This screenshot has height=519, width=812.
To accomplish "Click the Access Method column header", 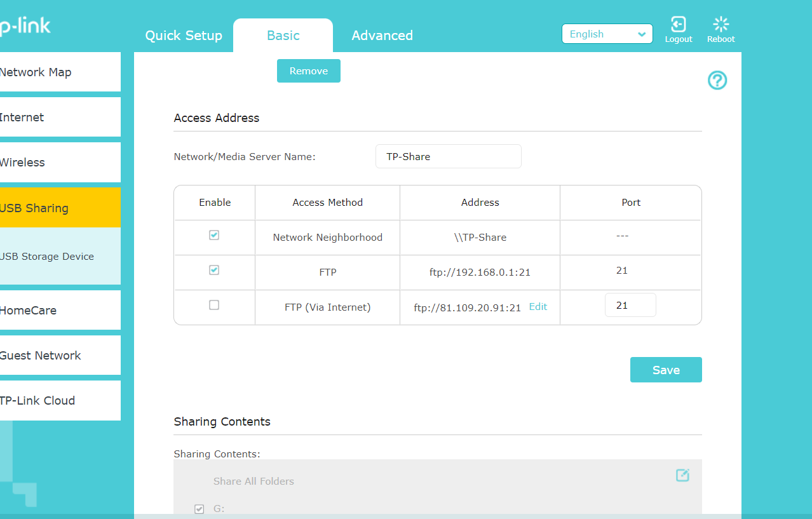I will [x=328, y=203].
